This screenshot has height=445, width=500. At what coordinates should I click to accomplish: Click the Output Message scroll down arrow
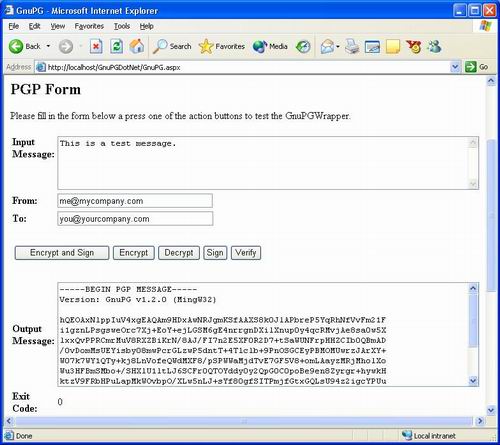point(473,380)
